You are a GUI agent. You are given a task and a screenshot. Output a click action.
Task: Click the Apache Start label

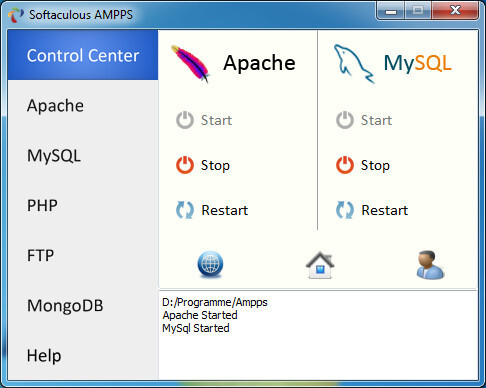pyautogui.click(x=216, y=120)
